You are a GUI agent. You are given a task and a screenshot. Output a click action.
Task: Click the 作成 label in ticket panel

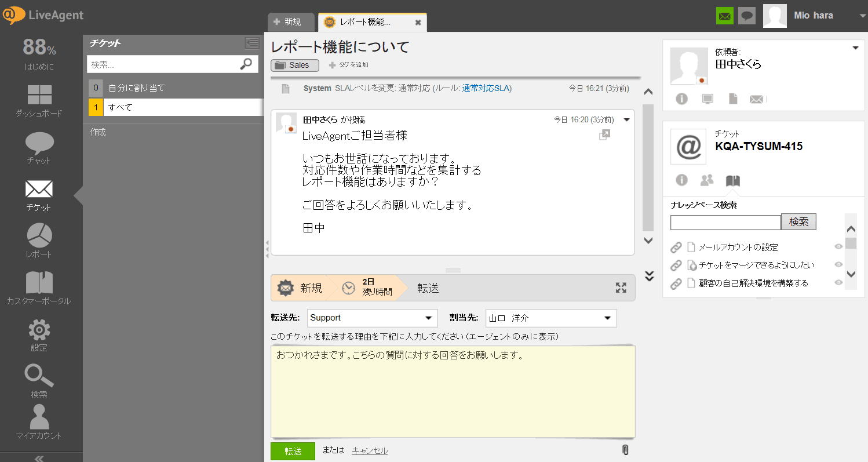coord(98,132)
